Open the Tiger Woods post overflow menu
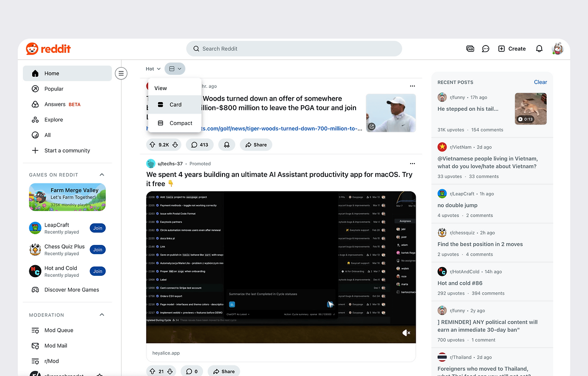The width and height of the screenshot is (588, 376). click(x=412, y=86)
